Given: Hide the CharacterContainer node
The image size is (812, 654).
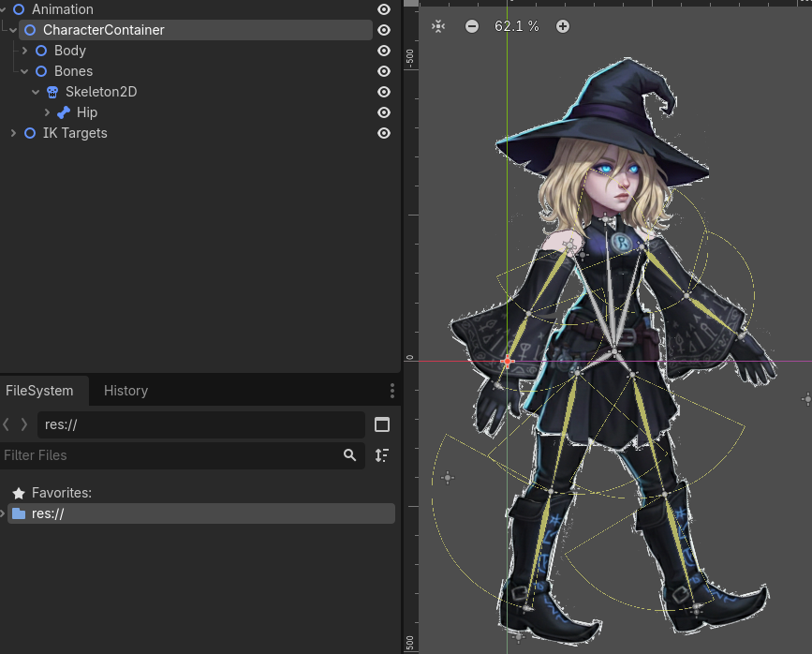Looking at the screenshot, I should point(384,30).
